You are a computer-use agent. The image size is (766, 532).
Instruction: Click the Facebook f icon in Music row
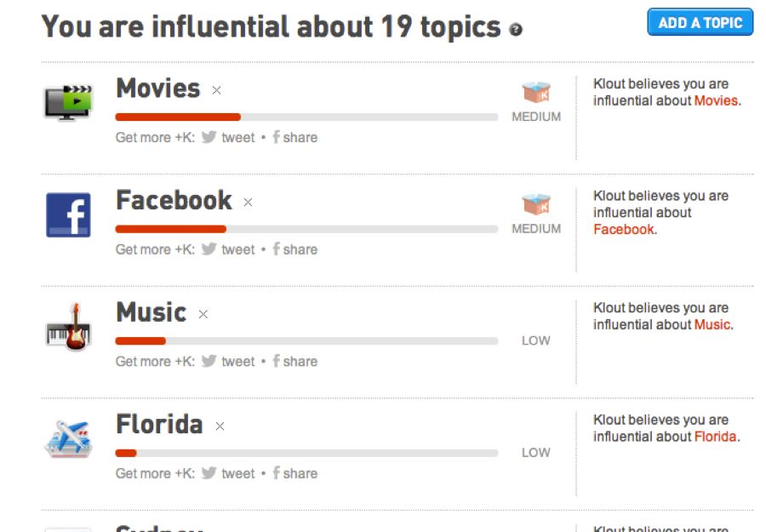pos(276,361)
